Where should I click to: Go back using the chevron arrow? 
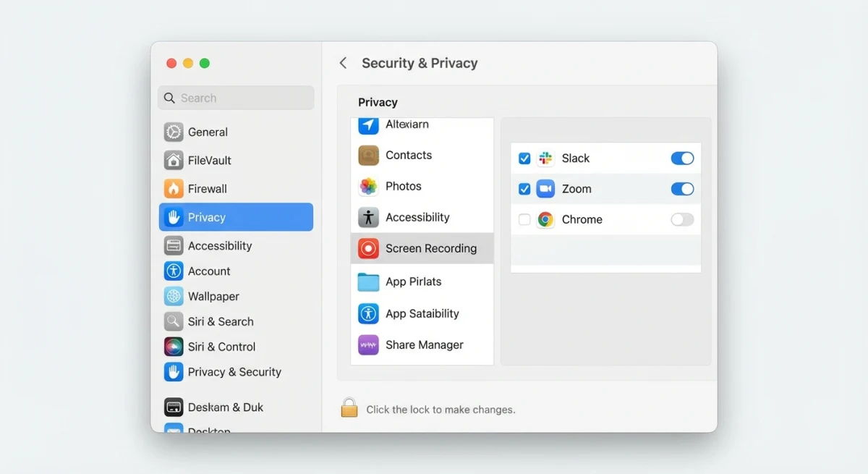click(343, 63)
